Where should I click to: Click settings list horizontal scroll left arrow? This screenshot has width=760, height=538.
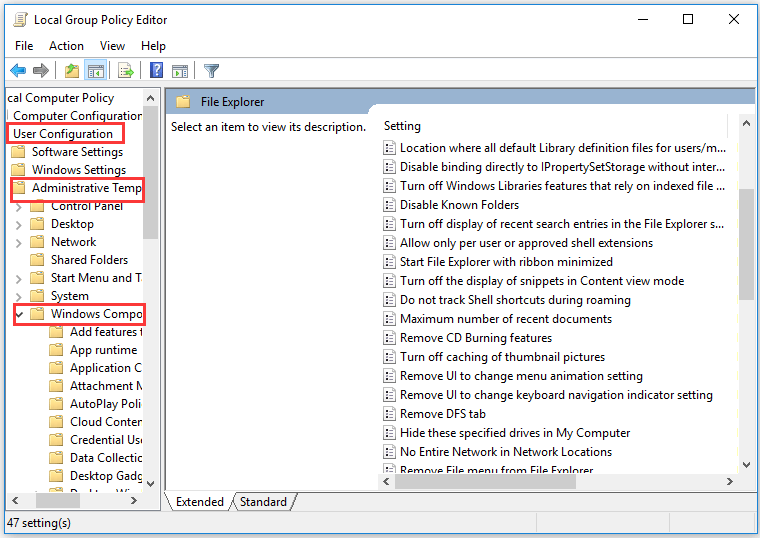pyautogui.click(x=386, y=481)
